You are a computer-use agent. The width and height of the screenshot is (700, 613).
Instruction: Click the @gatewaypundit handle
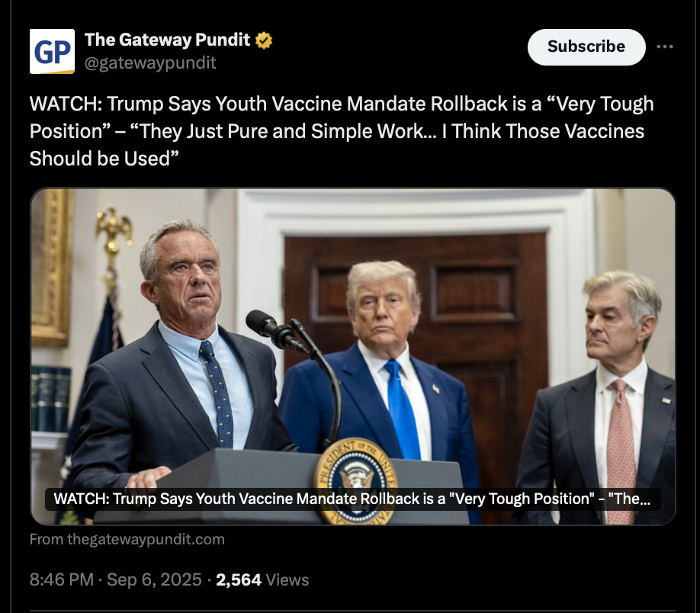(x=150, y=63)
